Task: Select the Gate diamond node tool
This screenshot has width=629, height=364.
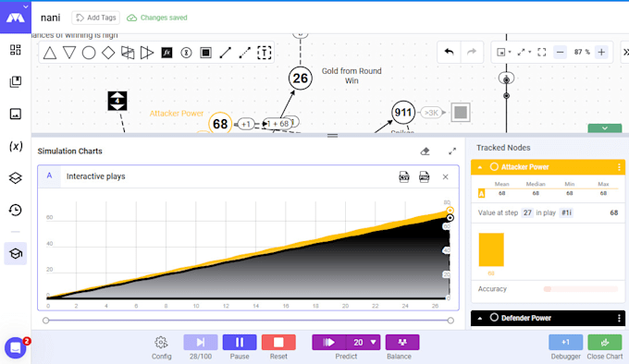Action: click(108, 53)
